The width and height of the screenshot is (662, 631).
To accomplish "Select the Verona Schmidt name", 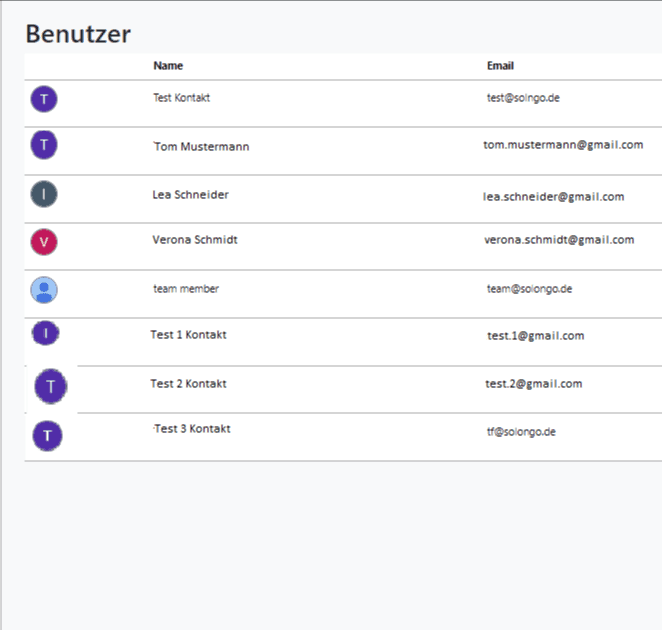I will [x=195, y=240].
